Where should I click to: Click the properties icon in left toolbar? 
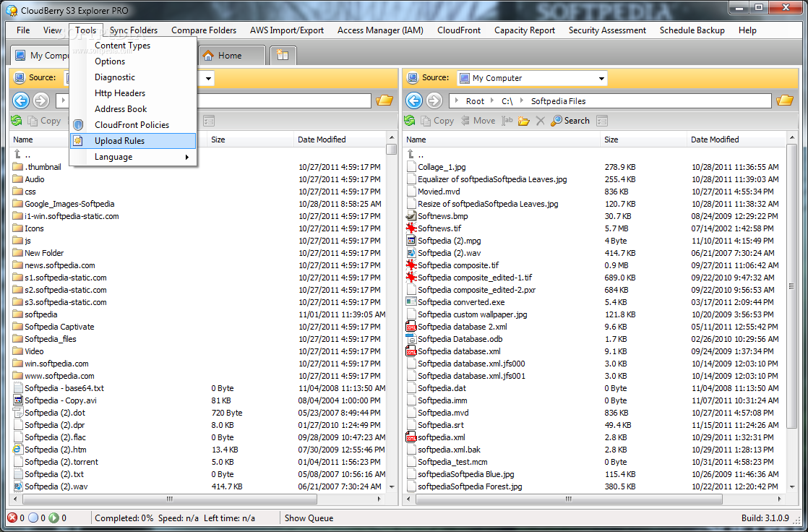tap(209, 121)
